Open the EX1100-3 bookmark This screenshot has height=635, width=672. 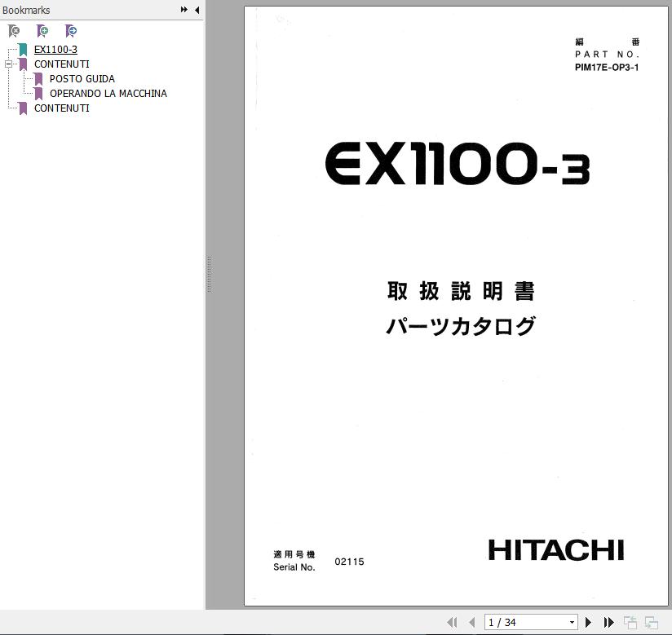pos(55,49)
